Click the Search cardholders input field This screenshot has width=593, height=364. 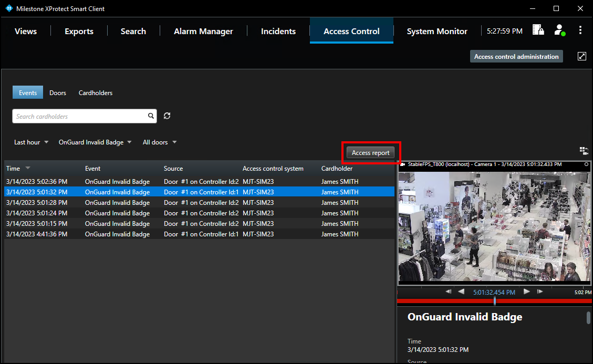click(79, 116)
